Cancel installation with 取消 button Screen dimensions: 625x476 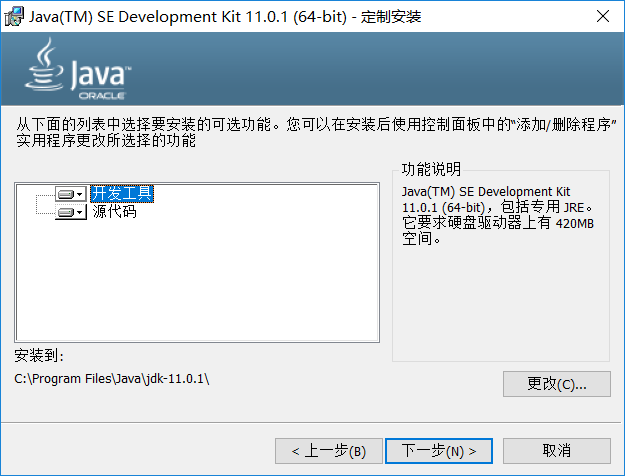pos(556,451)
